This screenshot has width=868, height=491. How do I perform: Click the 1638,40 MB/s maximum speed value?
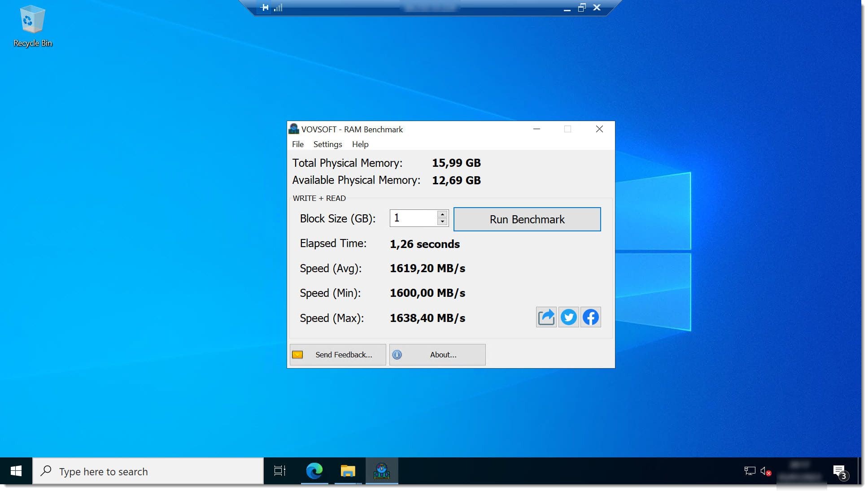pyautogui.click(x=427, y=318)
